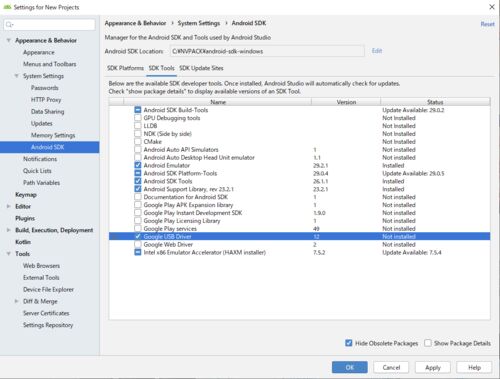
Task: Click the Edit link for SDK location
Action: pos(377,51)
